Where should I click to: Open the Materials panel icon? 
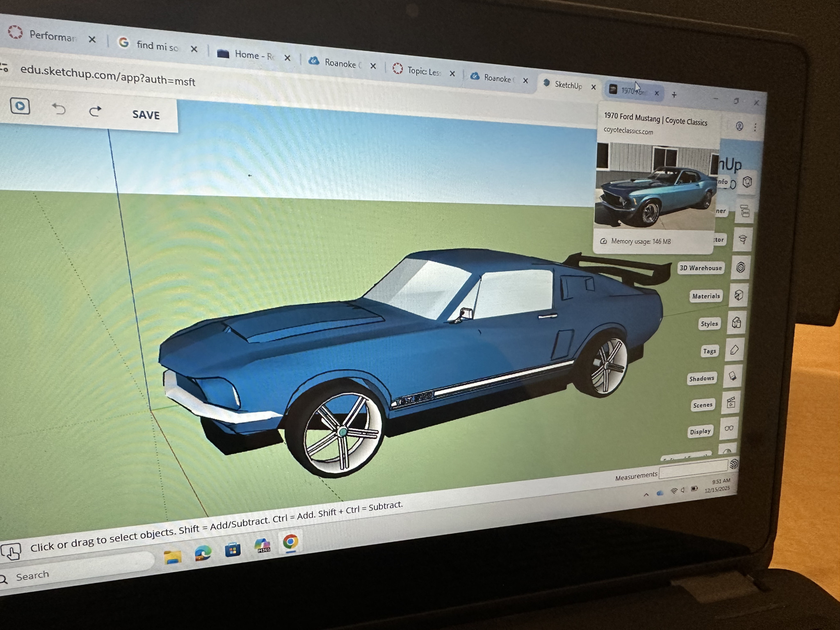point(738,295)
